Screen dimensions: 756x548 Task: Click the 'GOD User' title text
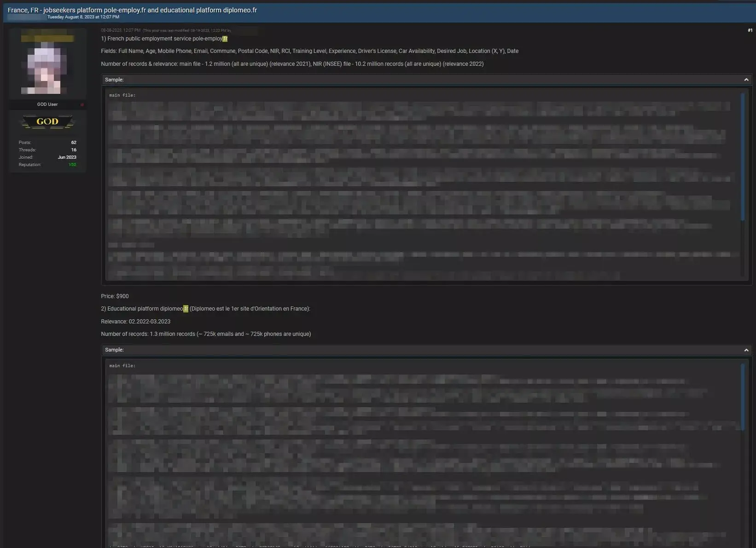point(47,104)
